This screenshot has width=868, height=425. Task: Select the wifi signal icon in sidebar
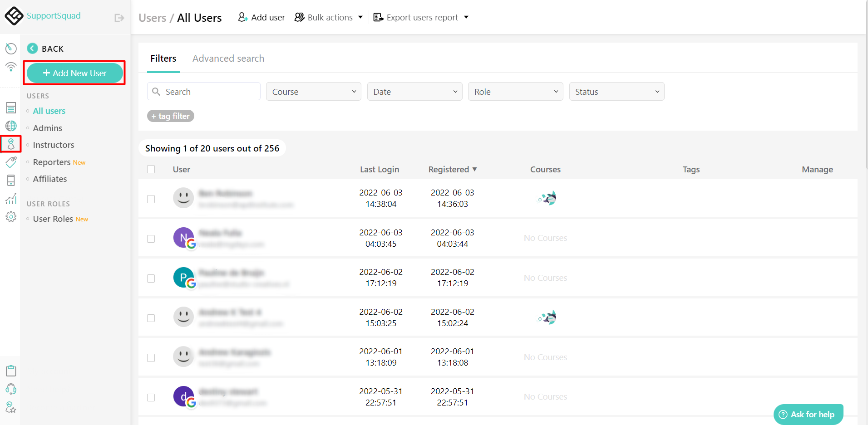click(11, 67)
